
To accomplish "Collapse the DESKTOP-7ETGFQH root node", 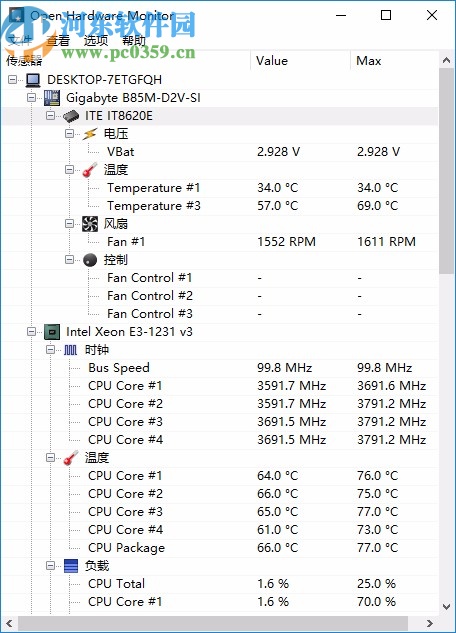I will point(13,80).
